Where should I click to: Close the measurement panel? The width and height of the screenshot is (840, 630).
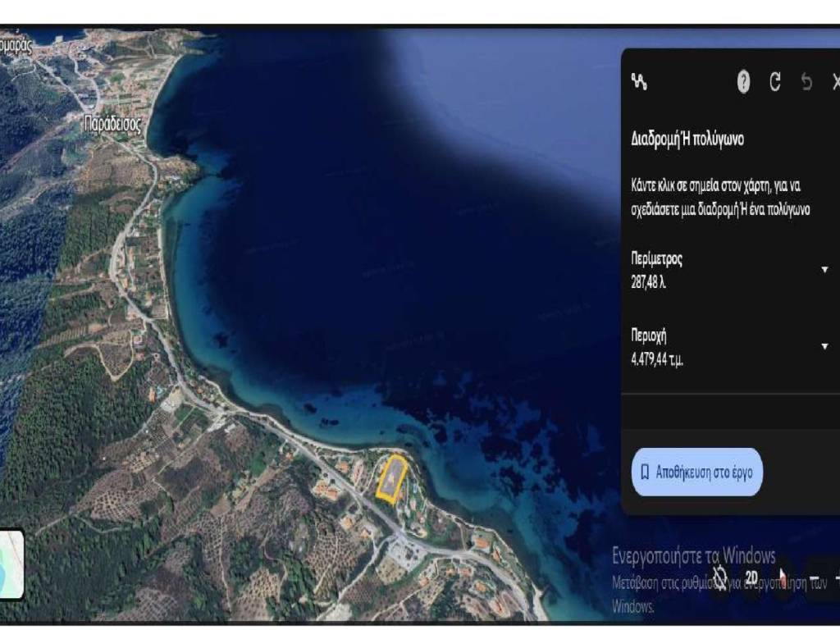point(835,81)
